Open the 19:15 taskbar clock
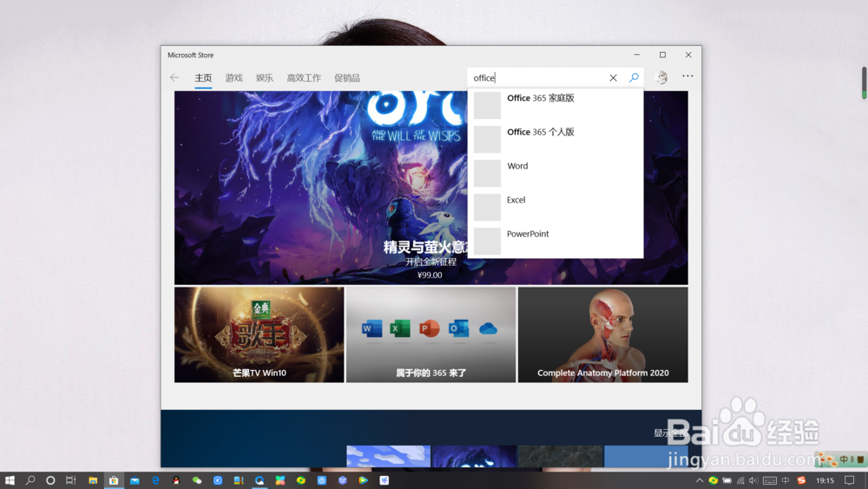868x489 pixels. [825, 480]
